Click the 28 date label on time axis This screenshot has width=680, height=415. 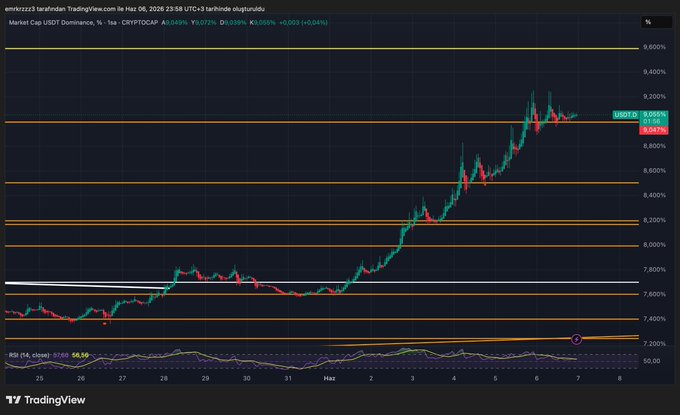(x=164, y=378)
